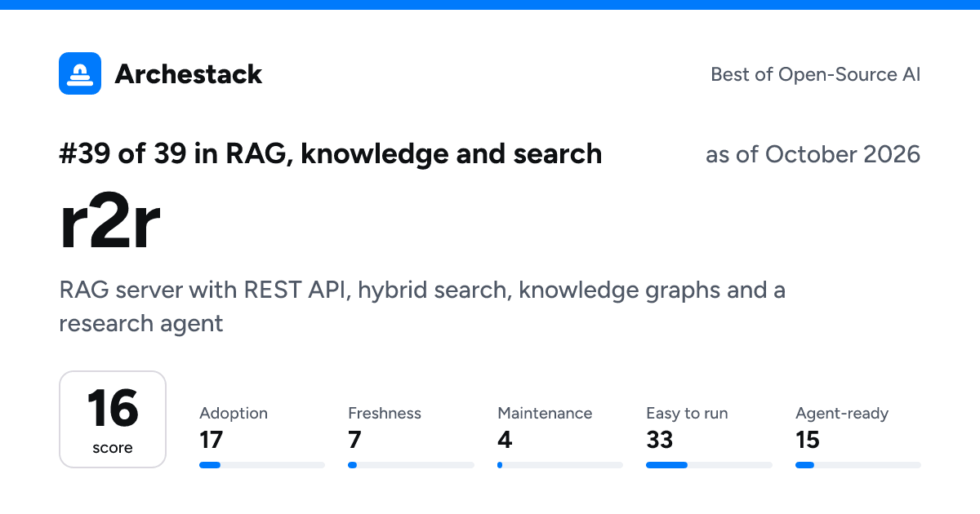
Task: Click the Agent-ready value 15
Action: tap(808, 441)
